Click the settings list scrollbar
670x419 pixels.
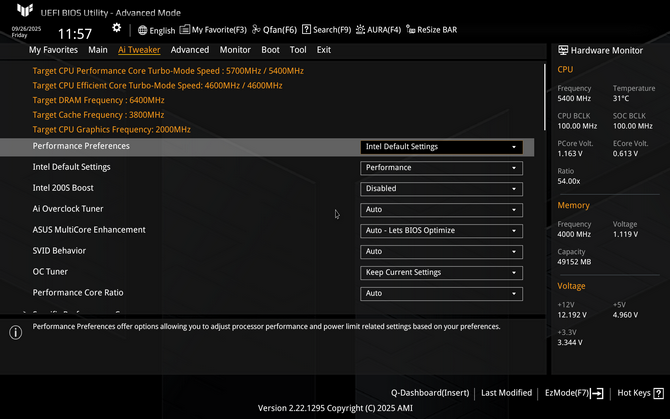click(545, 97)
